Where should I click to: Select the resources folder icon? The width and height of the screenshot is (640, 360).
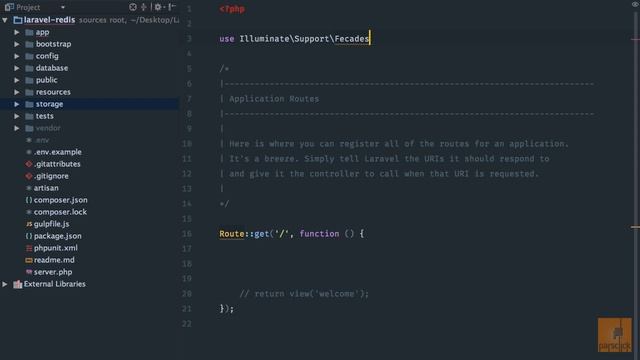29,92
